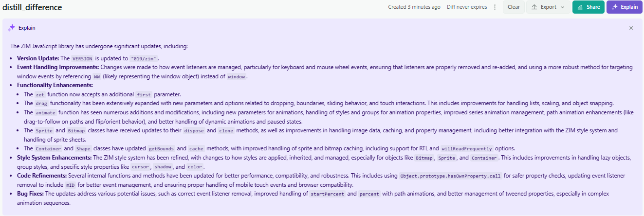Viewport: 644px width, 216px height.
Task: Click the willReadFrequently code tag
Action: tap(466, 148)
